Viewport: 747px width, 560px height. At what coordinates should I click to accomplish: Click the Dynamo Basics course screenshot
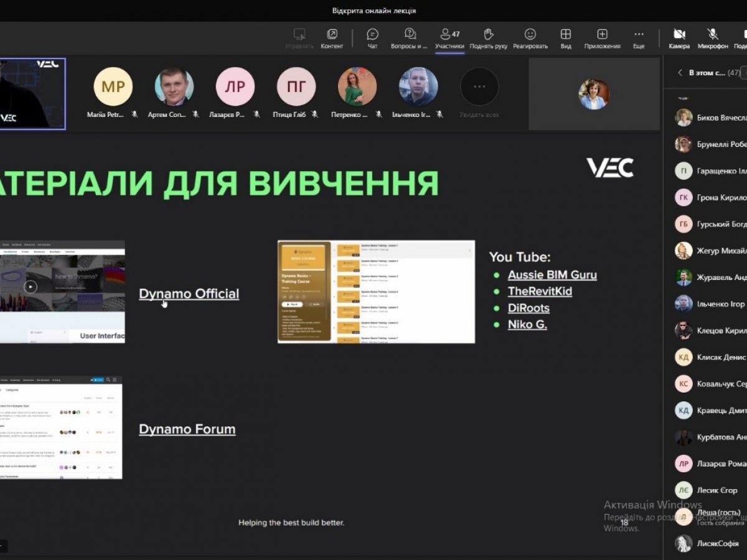pyautogui.click(x=376, y=292)
